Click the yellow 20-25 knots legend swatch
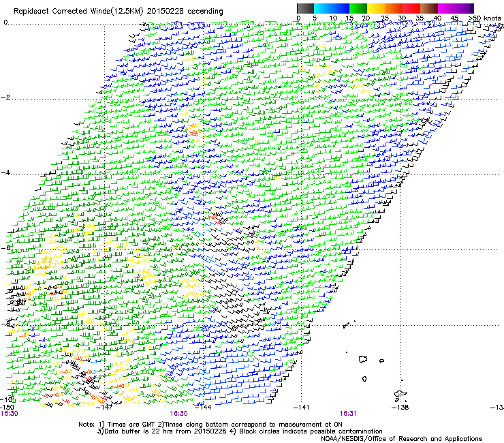 pyautogui.click(x=376, y=8)
